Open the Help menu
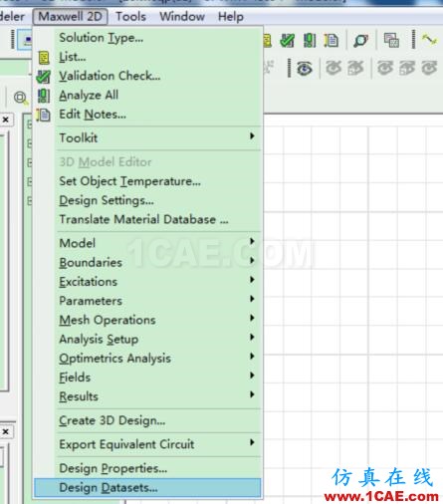The width and height of the screenshot is (443, 504). pyautogui.click(x=231, y=16)
